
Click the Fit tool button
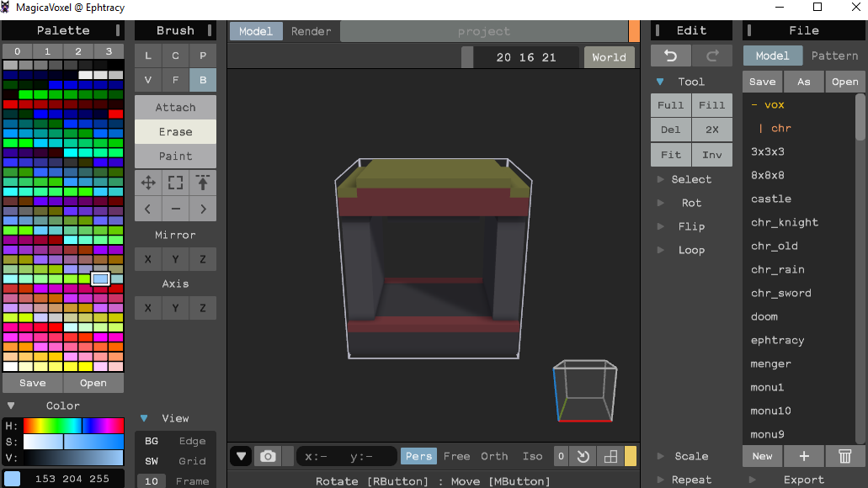670,155
